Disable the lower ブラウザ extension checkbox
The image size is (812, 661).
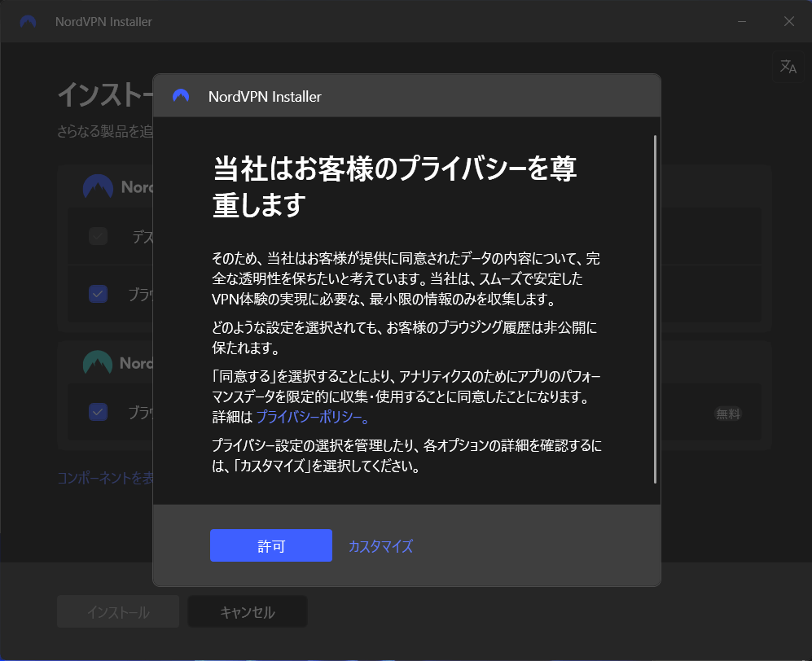click(98, 412)
